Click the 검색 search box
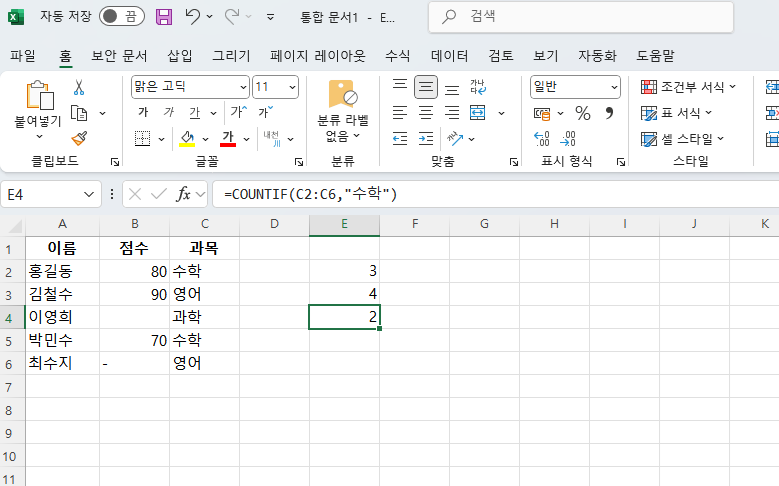The height and width of the screenshot is (486, 779). 581,17
